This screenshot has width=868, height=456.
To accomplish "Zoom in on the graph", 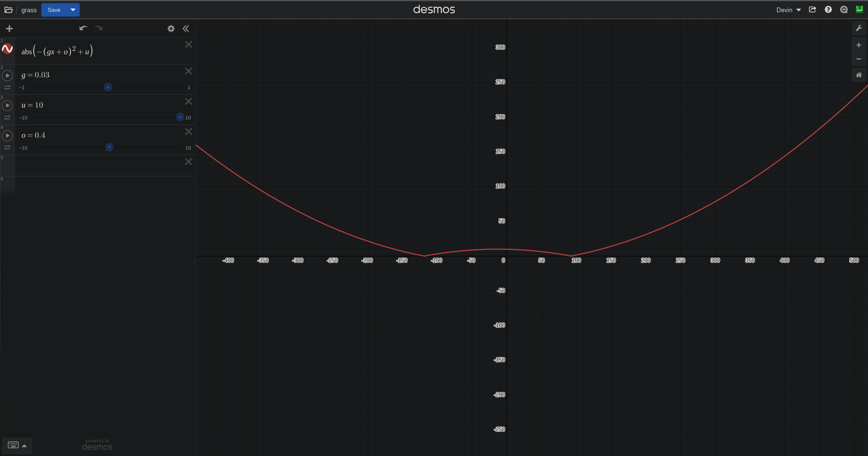I will 859,45.
